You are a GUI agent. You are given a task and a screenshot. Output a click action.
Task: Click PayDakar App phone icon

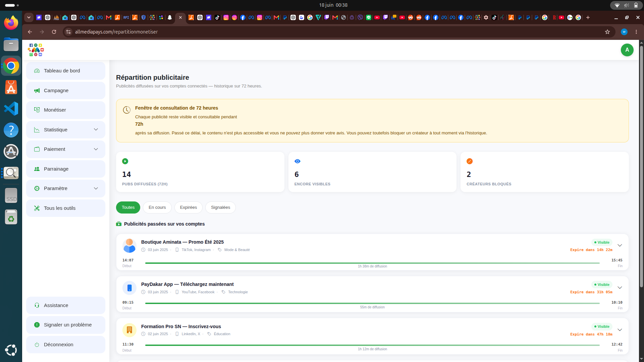(x=129, y=288)
